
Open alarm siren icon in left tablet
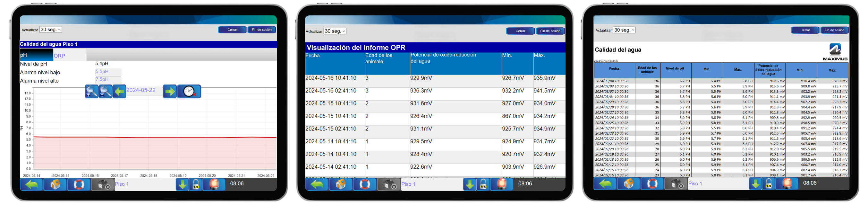click(x=214, y=184)
